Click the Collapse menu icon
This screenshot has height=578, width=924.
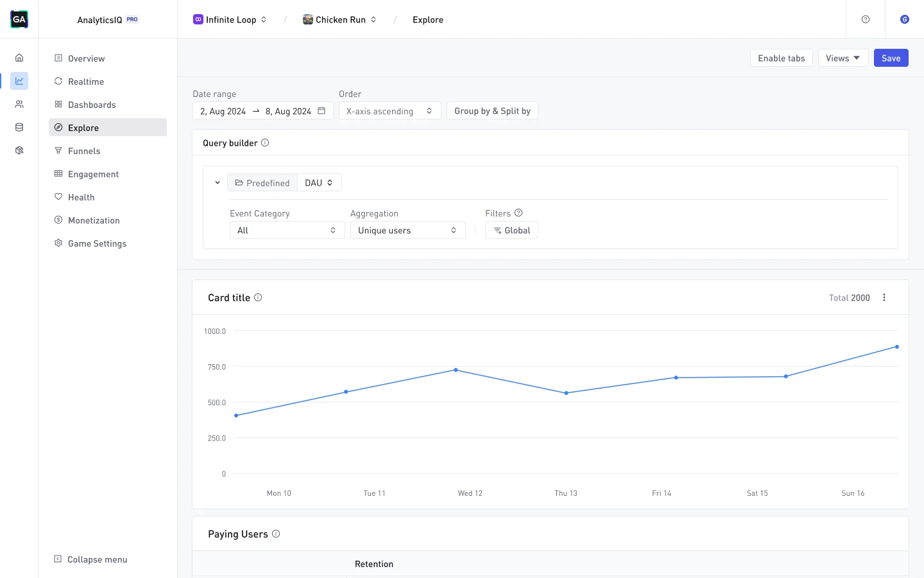[x=58, y=559]
